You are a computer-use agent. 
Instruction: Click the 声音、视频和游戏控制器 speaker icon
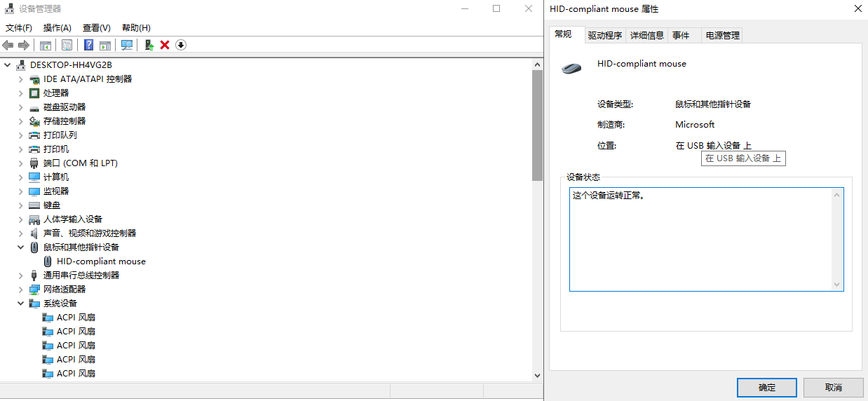34,233
